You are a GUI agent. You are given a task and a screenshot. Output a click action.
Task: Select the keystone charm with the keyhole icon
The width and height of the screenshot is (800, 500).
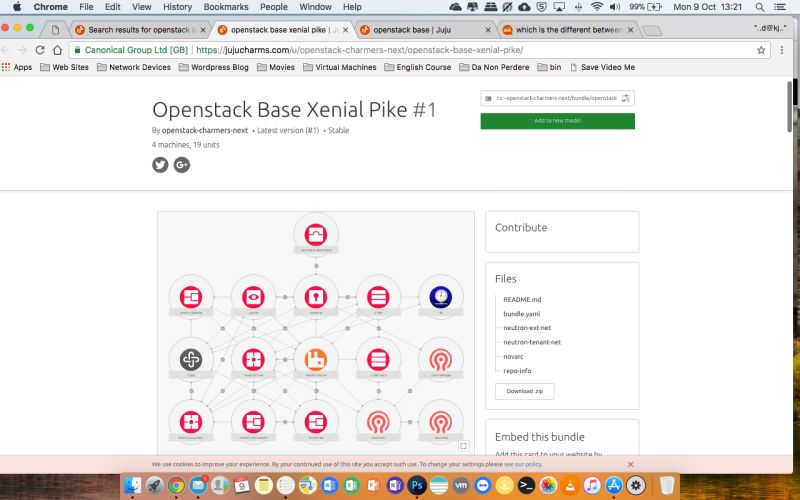[x=316, y=297]
